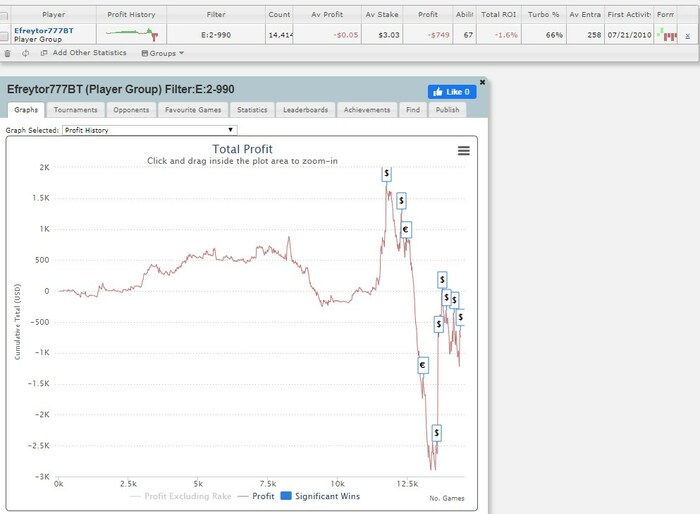The image size is (700, 514).
Task: Sort by the Player column header
Action: click(x=54, y=15)
